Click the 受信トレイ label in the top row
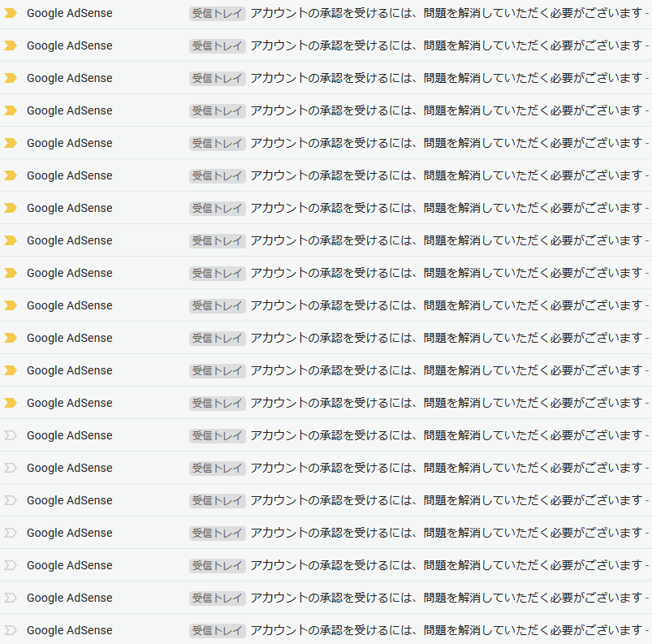The height and width of the screenshot is (644, 652). tap(217, 14)
